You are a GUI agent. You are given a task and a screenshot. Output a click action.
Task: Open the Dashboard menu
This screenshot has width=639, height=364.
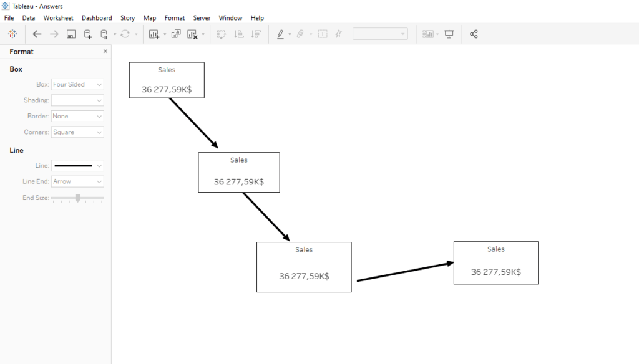click(x=97, y=17)
